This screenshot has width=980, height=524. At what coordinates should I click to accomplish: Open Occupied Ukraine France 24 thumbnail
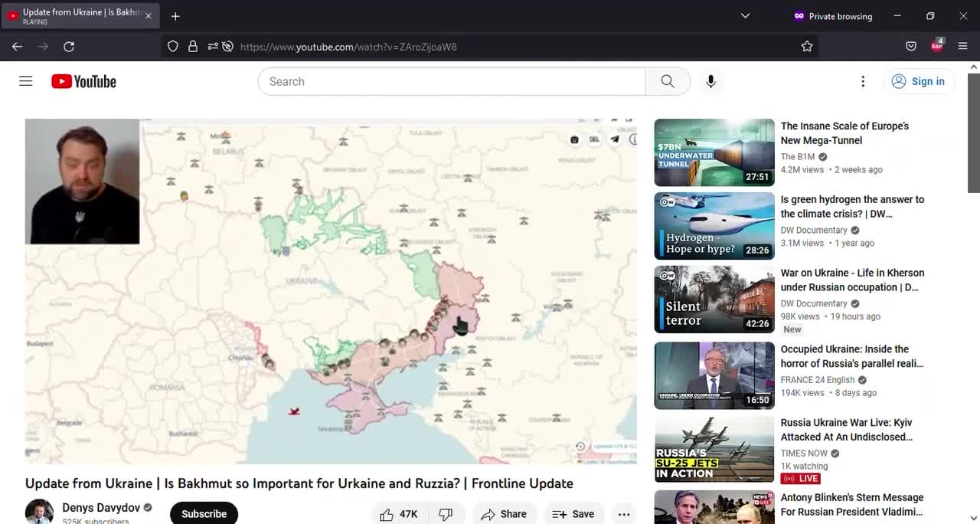point(714,375)
